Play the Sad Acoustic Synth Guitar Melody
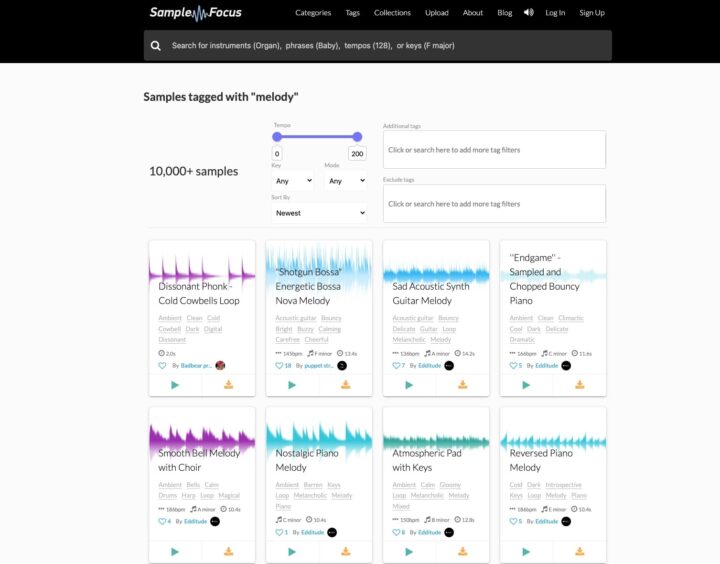Image resolution: width=720 pixels, height=564 pixels. [x=409, y=385]
